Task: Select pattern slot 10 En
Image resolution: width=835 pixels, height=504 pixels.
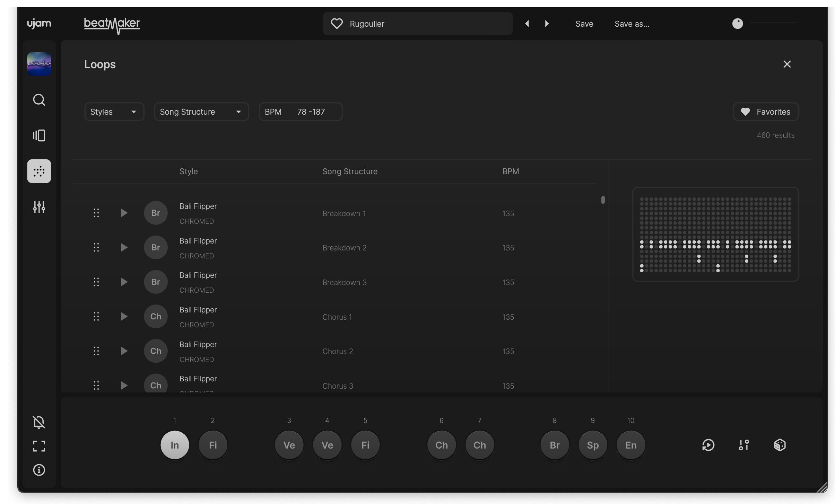Action: point(630,445)
